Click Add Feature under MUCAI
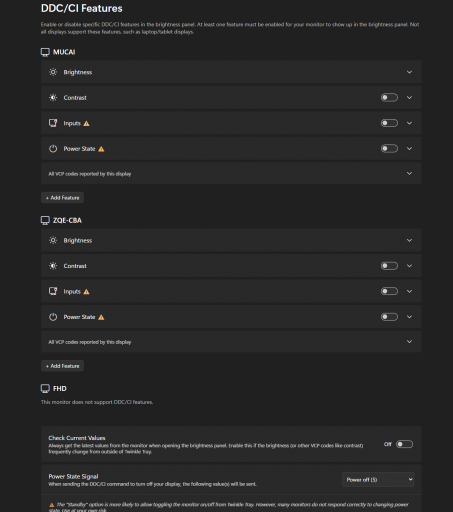 62,198
